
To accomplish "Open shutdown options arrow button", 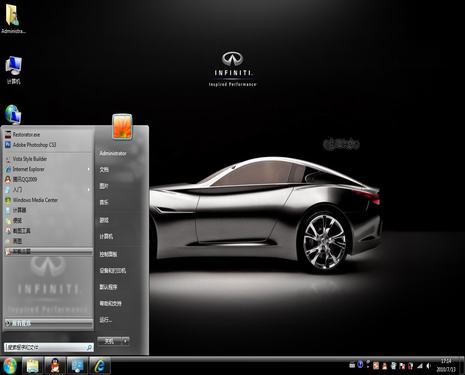I will tap(125, 341).
